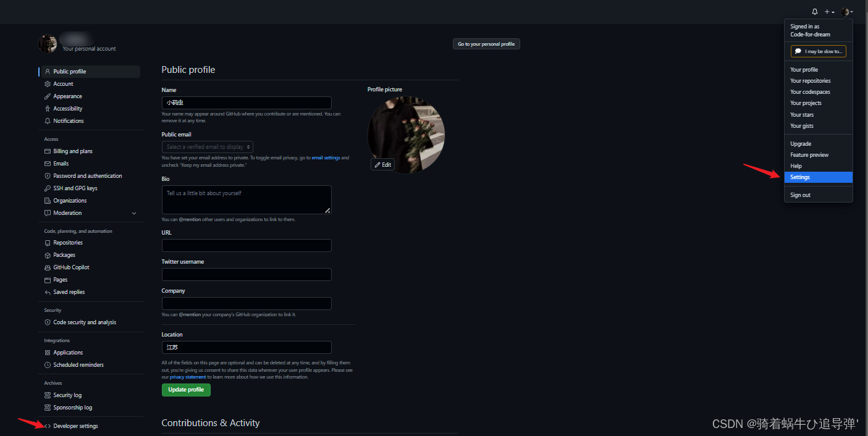Select Your repositories in user menu
Viewport: 868px width, 436px height.
(x=819, y=81)
